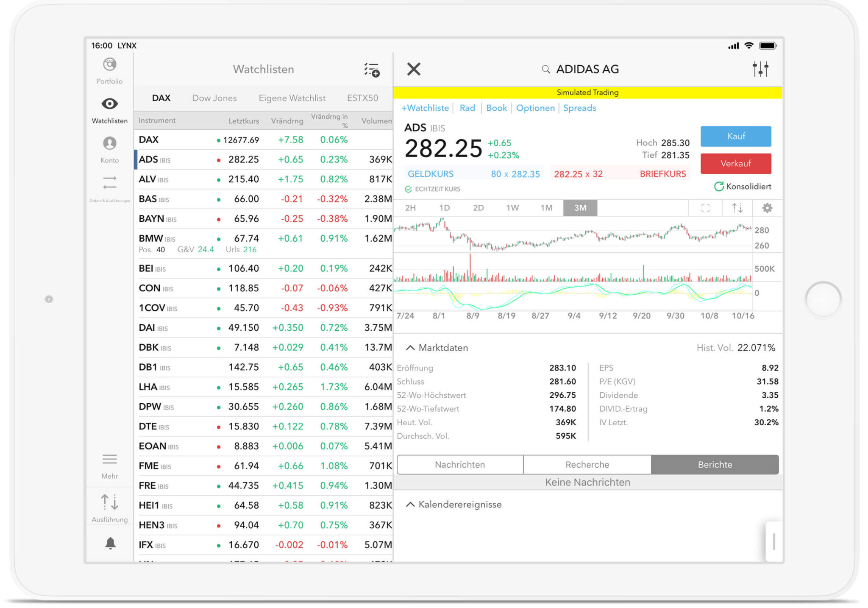The height and width of the screenshot is (608, 868).
Task: Click the +Watchliste link
Action: point(425,108)
